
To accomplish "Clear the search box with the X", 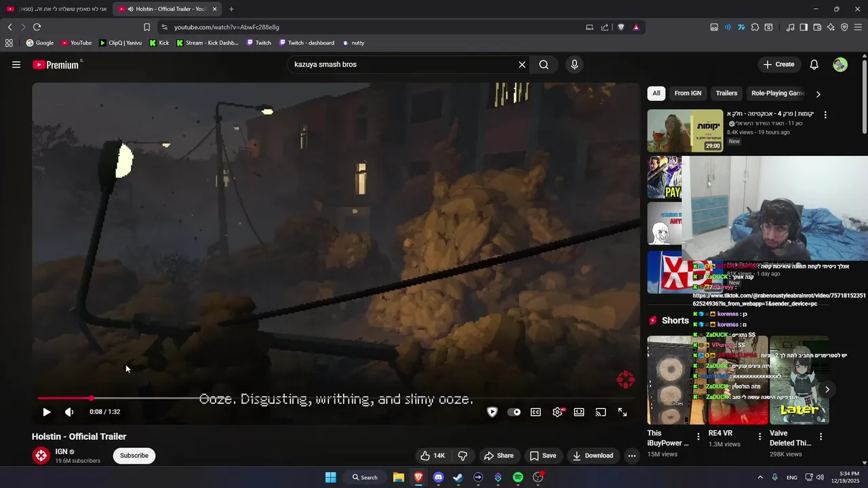I will (522, 64).
